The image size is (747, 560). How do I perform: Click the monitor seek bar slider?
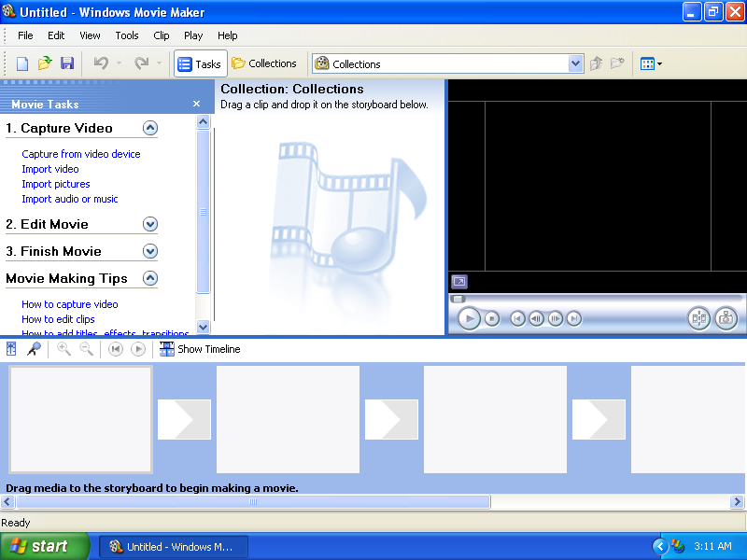point(458,299)
